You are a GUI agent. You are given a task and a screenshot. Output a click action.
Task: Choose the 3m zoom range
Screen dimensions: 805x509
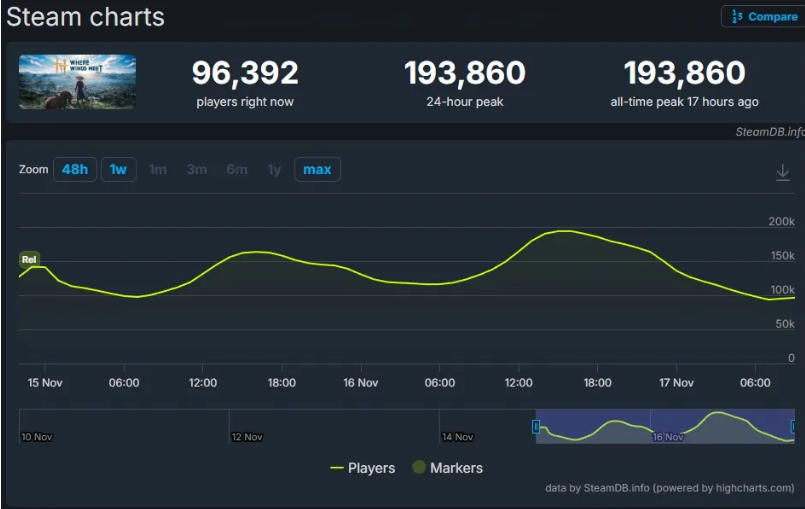click(197, 170)
